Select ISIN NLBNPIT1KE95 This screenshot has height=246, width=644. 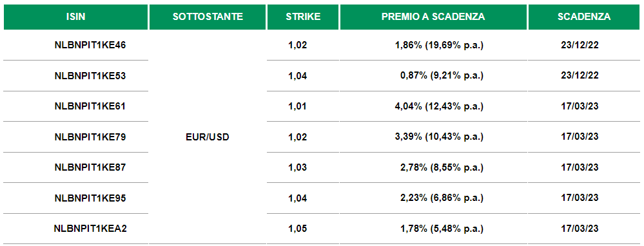click(x=90, y=198)
